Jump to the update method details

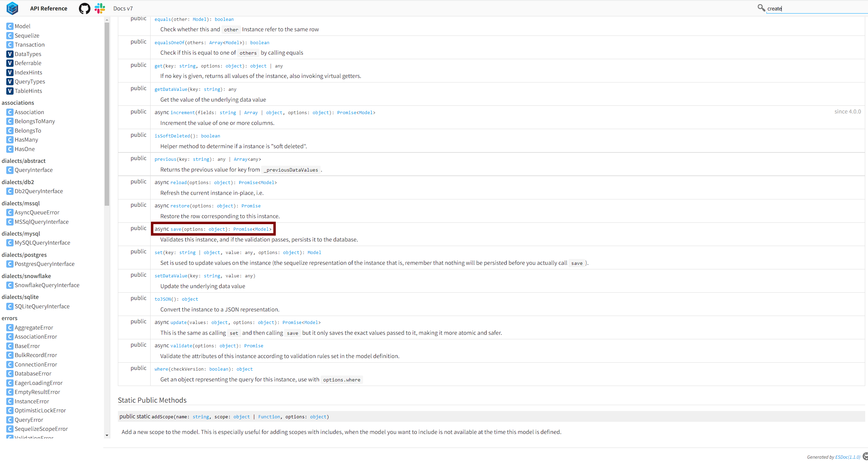178,323
